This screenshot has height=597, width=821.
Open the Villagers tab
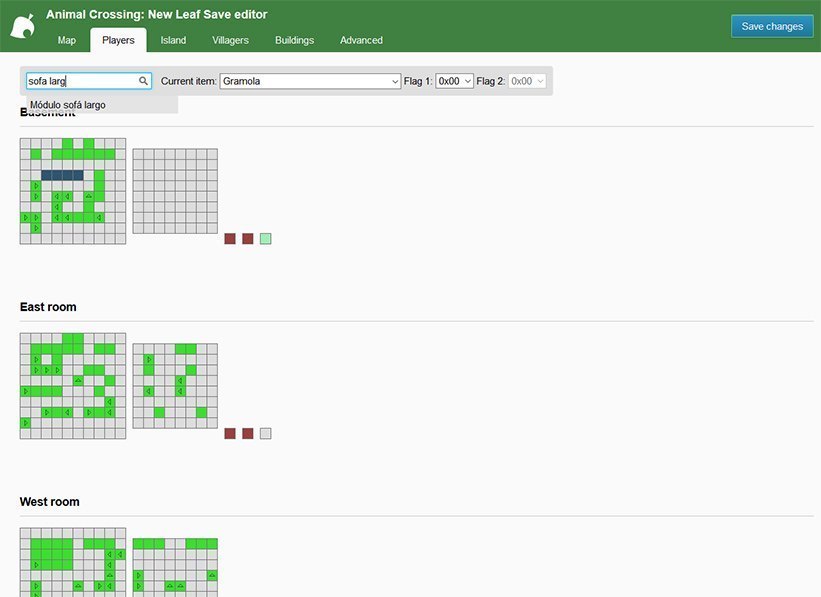(x=230, y=40)
